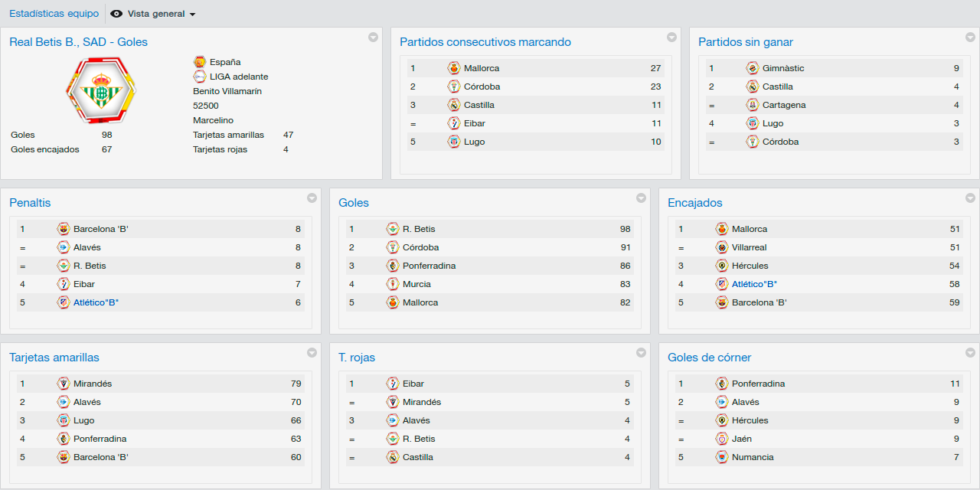This screenshot has width=980, height=490.
Task: Select the Córdoba row in Goles panel
Action: [x=490, y=247]
